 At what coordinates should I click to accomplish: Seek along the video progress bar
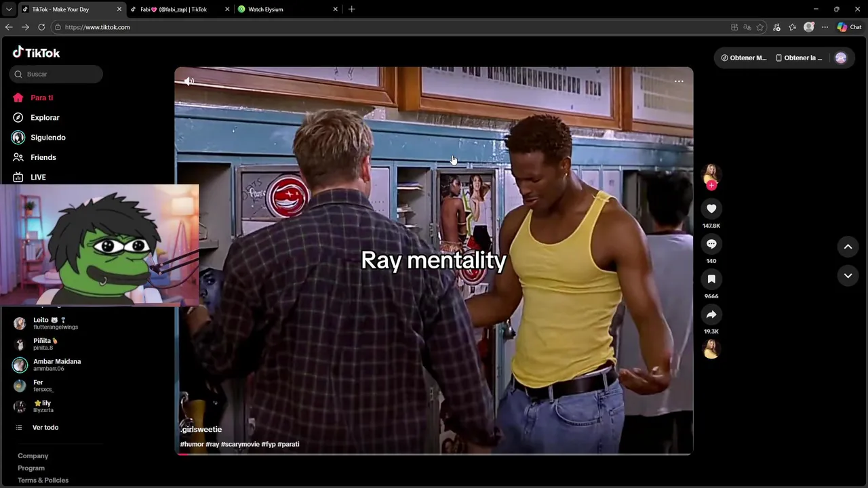pyautogui.click(x=434, y=454)
